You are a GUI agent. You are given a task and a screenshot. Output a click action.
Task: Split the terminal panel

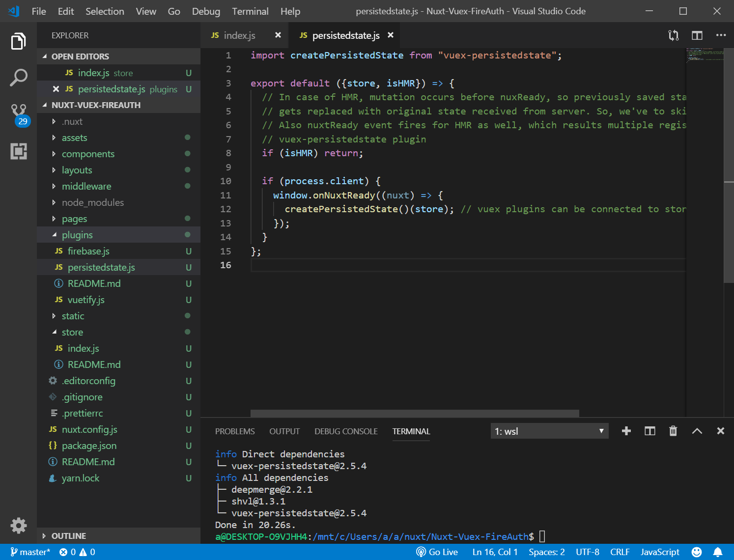pos(650,431)
